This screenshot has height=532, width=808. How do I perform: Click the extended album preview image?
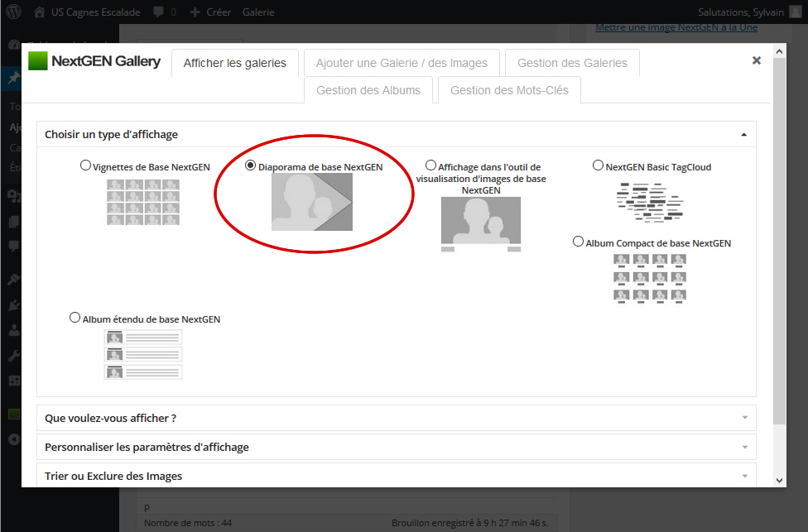pos(143,354)
